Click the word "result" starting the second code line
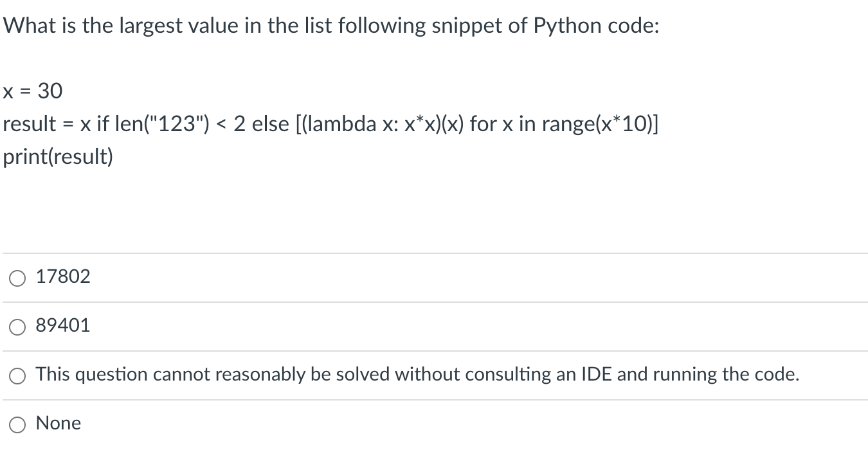Image resolution: width=868 pixels, height=450 pixels. click(30, 124)
